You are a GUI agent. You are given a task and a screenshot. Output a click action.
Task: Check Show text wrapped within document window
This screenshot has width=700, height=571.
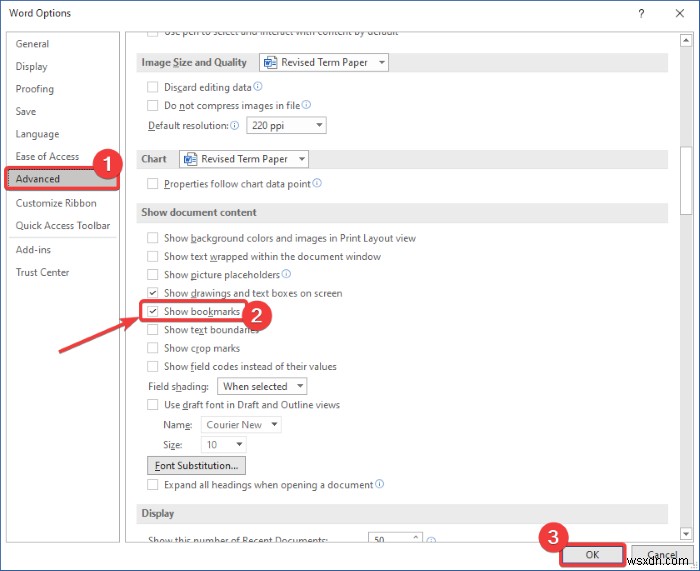pyautogui.click(x=153, y=256)
